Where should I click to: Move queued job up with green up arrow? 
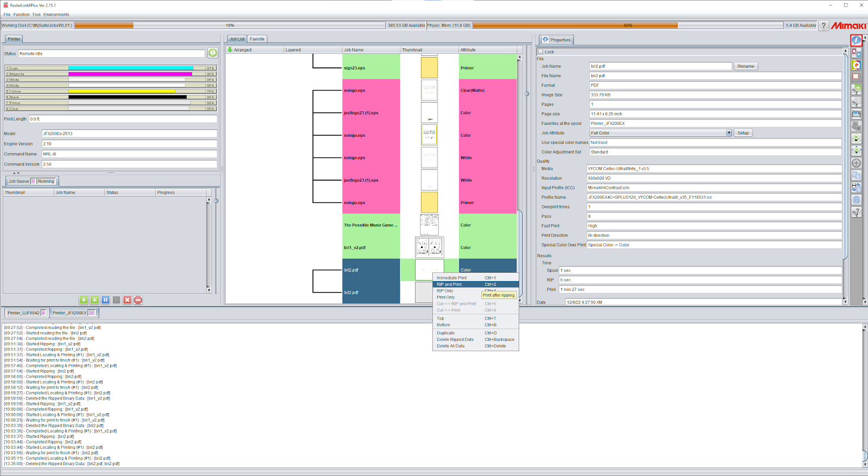pyautogui.click(x=84, y=300)
